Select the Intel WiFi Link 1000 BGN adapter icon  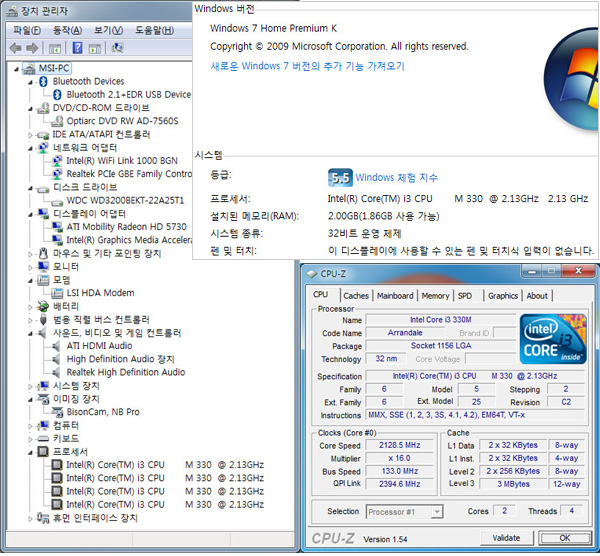click(57, 161)
